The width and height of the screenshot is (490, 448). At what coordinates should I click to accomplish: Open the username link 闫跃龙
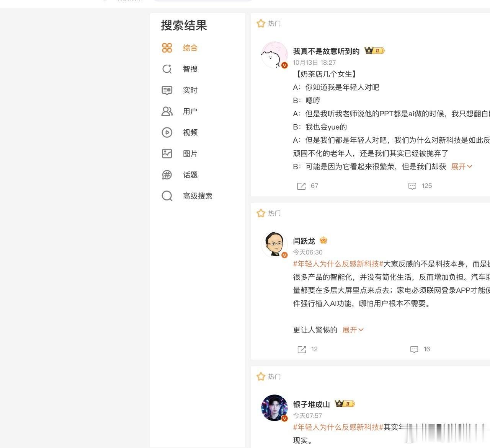pyautogui.click(x=304, y=241)
